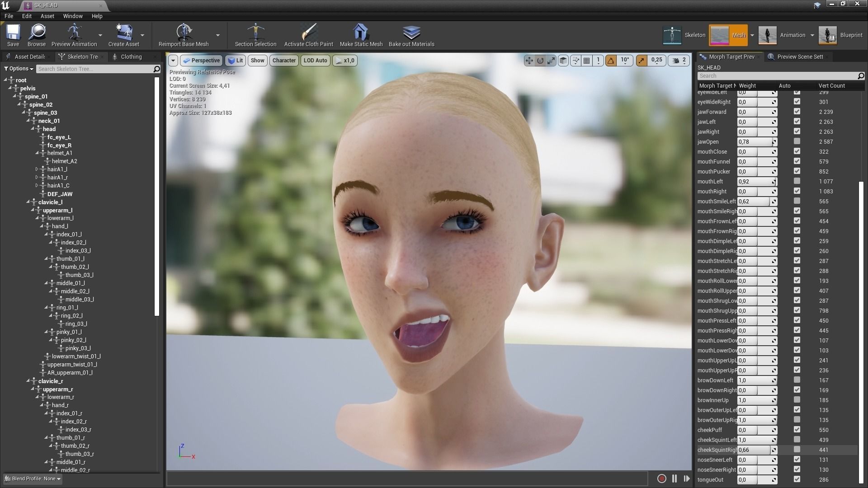Click the Make Static Mesh icon
This screenshot has height=488, width=868.
(x=361, y=33)
